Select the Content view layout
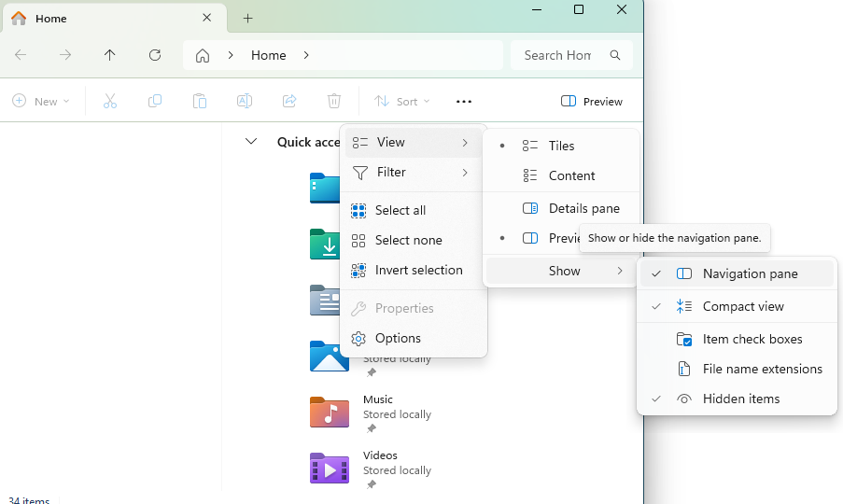 561,175
